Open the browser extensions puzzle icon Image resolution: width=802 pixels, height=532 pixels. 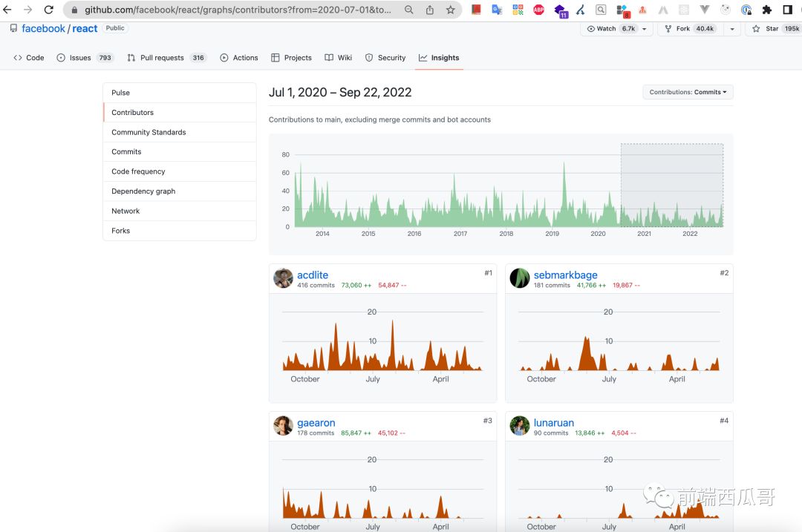(x=767, y=10)
